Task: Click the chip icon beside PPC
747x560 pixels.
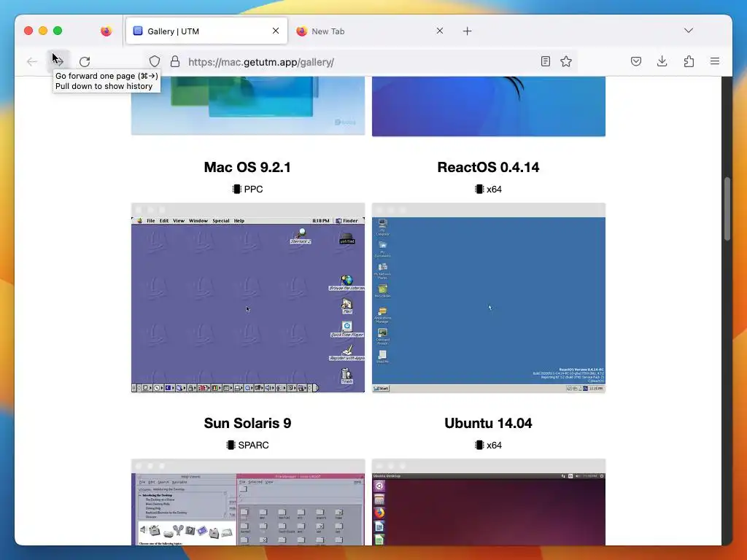Action: point(236,189)
